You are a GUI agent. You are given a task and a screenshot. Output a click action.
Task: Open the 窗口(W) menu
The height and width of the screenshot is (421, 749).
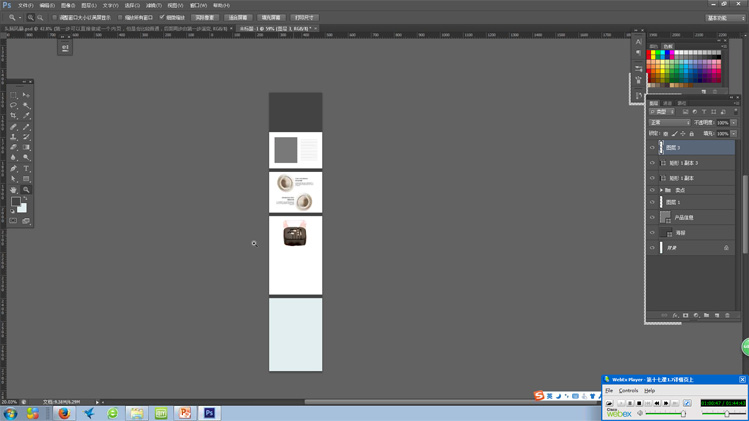pos(198,5)
